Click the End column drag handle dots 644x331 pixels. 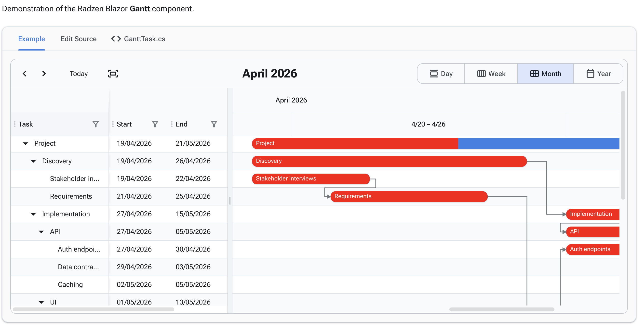(172, 124)
